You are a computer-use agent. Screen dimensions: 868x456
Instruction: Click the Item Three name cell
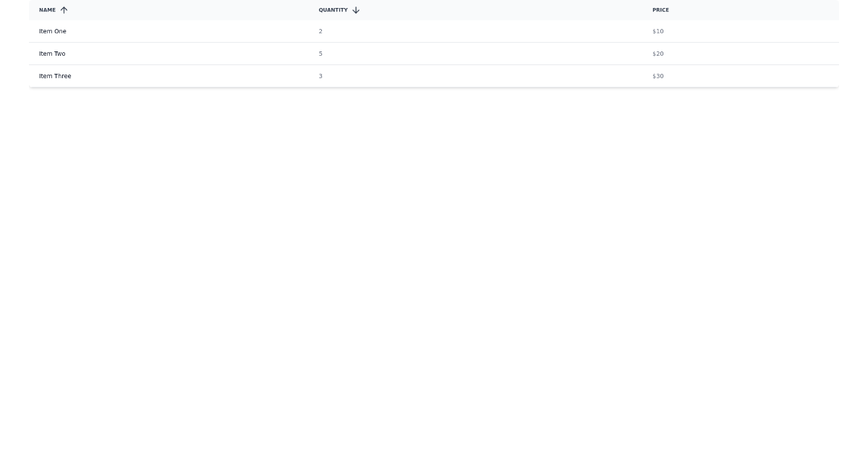[x=55, y=76]
